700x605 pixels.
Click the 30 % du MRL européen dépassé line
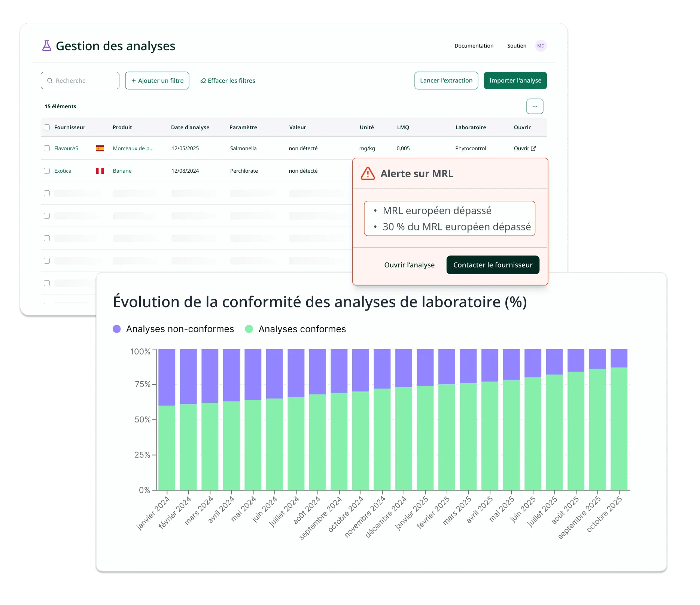pyautogui.click(x=457, y=227)
